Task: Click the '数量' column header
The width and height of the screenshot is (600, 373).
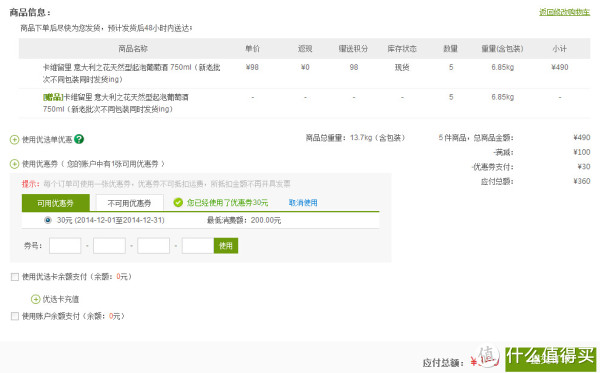Action: (x=450, y=49)
